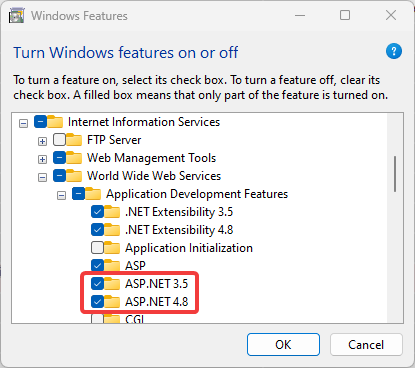Uncheck the ASP.NET 3.5 checkbox
Screen dimensions: 415x368
click(97, 284)
